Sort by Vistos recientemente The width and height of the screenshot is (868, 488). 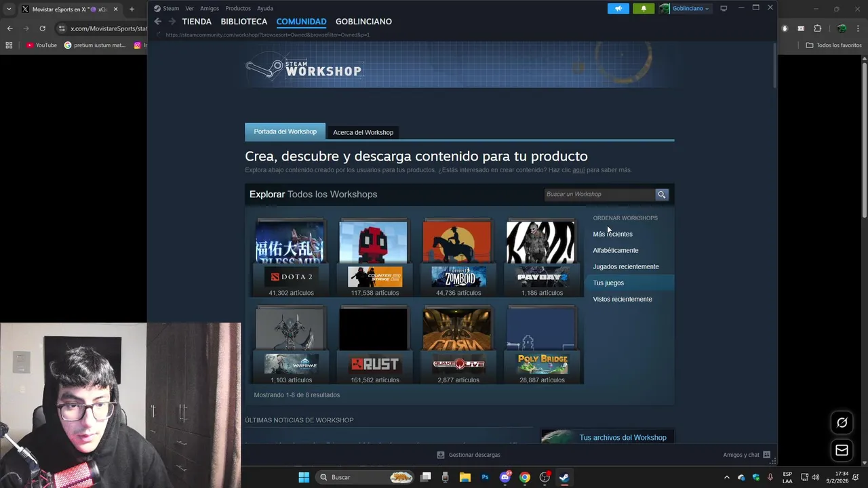tap(622, 299)
